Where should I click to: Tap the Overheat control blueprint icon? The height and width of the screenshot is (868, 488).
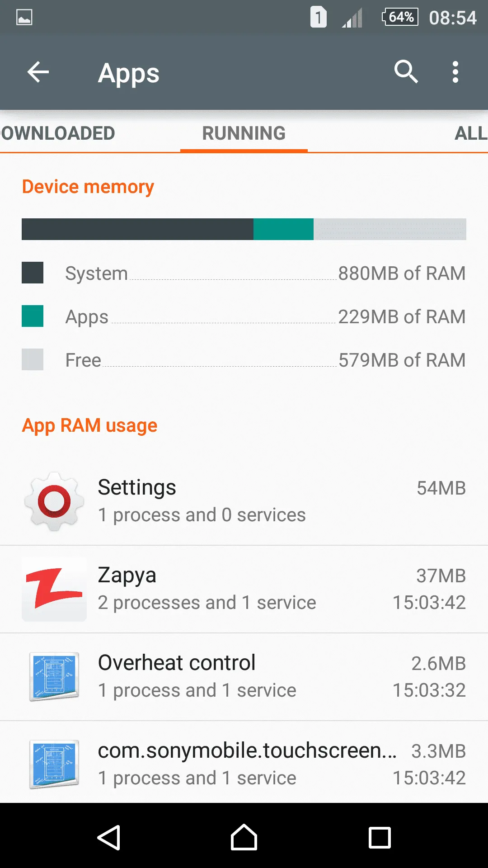point(54,677)
